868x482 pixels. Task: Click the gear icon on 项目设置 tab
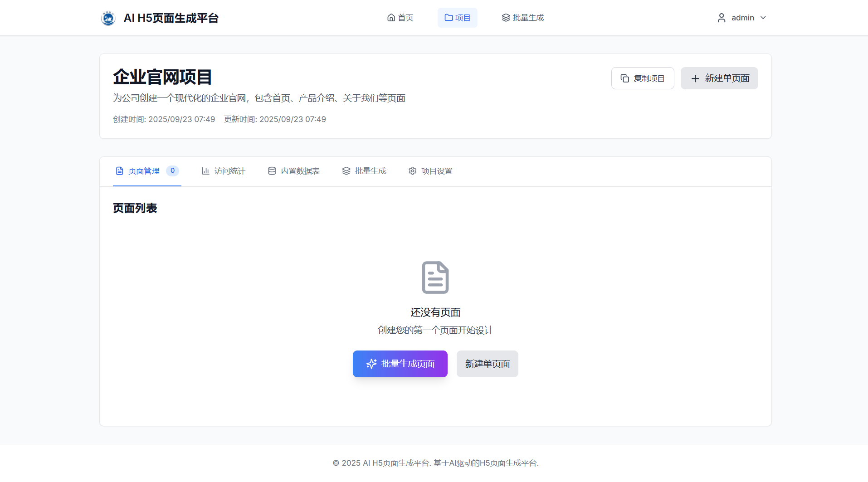click(x=412, y=171)
